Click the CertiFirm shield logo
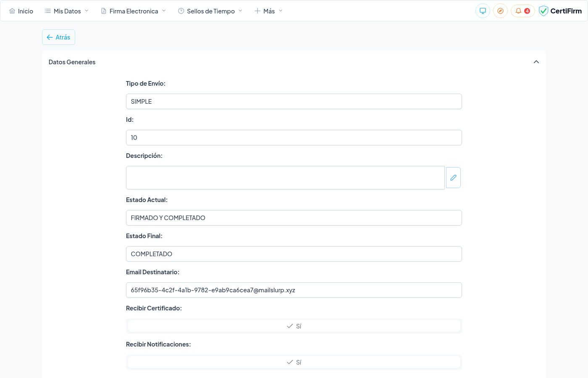This screenshot has width=588, height=378. pos(543,11)
